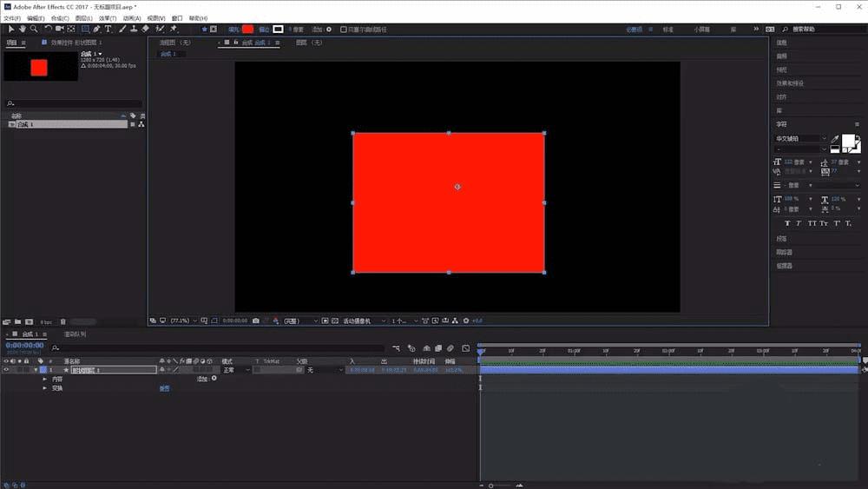
Task: Collapse the shape layer 1 properties
Action: tap(36, 370)
